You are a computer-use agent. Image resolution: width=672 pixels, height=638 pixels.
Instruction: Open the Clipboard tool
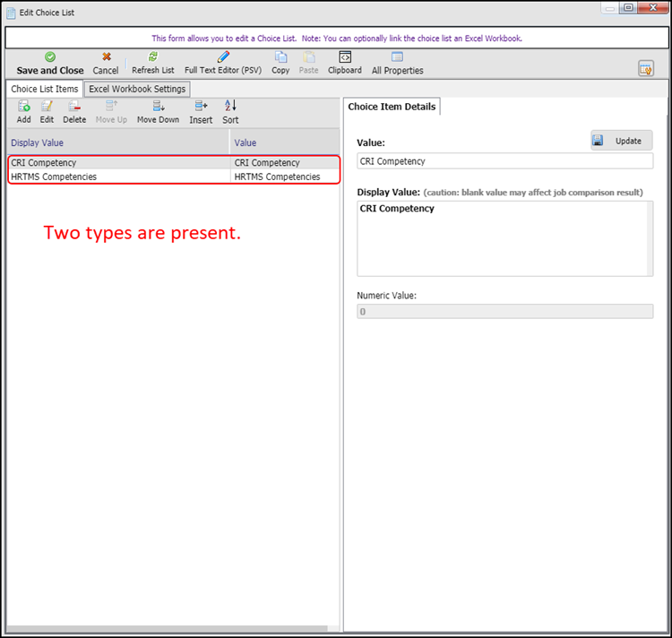click(x=345, y=64)
